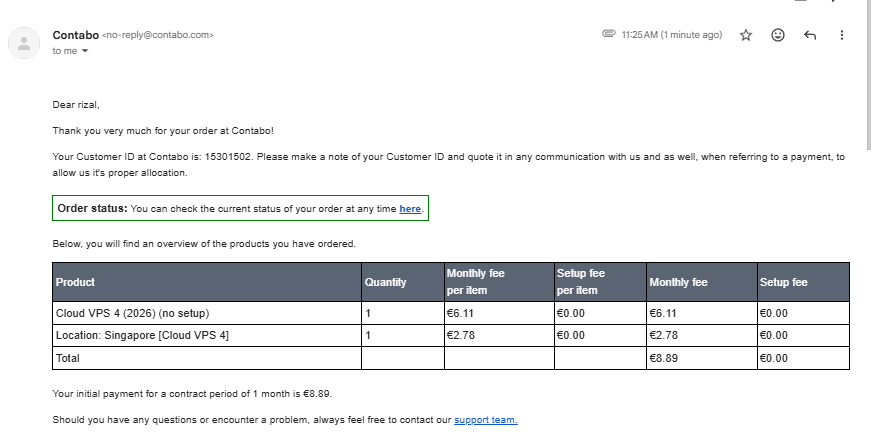Screen dimensions: 871x441
Task: Open the 'support team.' link
Action: [x=485, y=420]
